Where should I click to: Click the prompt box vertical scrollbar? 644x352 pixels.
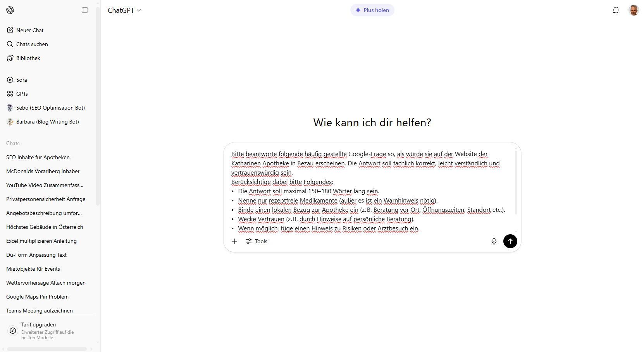(516, 182)
